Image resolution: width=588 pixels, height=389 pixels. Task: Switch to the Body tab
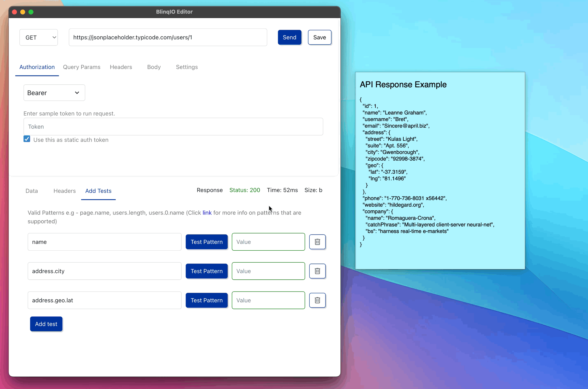pos(154,67)
